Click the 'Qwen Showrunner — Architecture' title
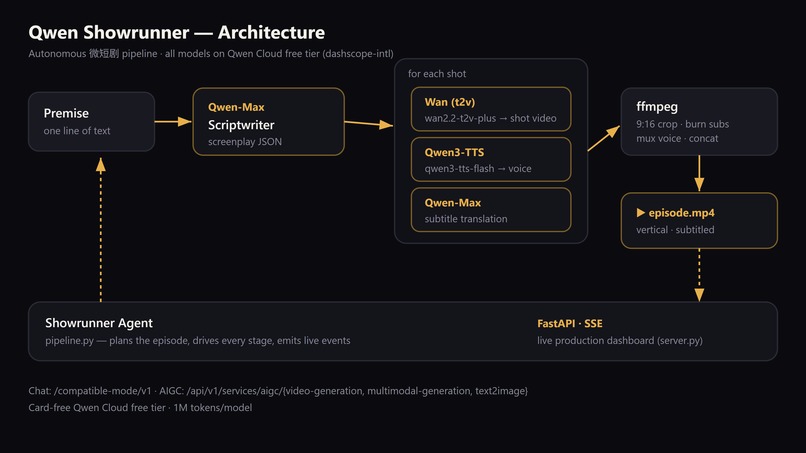The width and height of the screenshot is (806, 453). pos(176,32)
